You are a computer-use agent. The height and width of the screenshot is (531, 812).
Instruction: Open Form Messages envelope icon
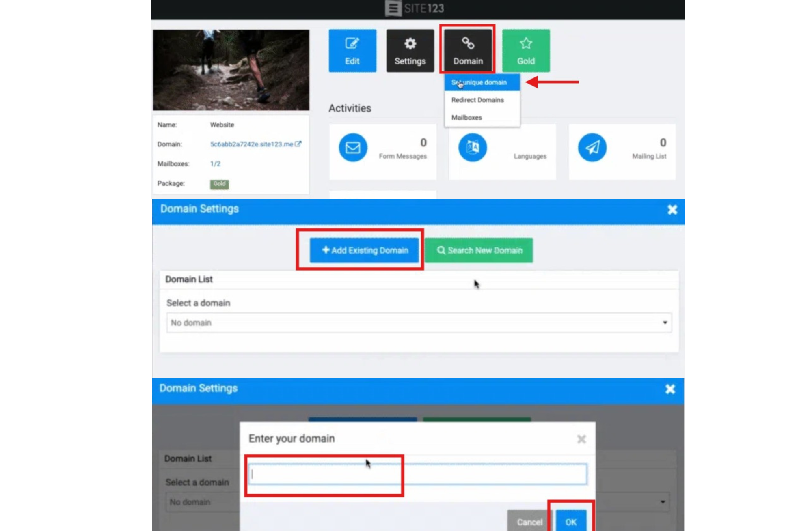352,147
